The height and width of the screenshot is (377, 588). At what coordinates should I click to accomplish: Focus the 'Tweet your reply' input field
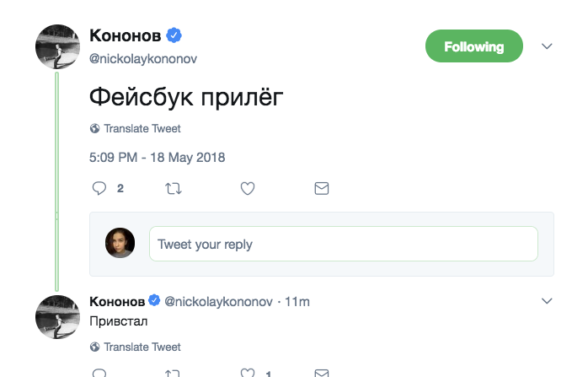pos(343,245)
